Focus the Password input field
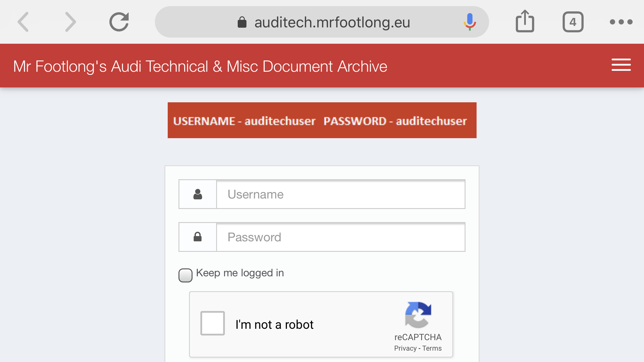644x362 pixels. click(x=341, y=237)
